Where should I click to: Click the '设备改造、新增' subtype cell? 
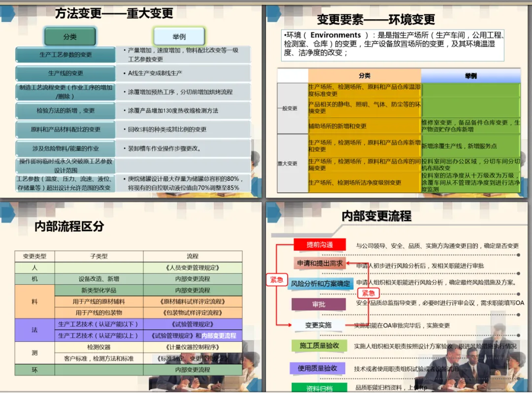click(99, 279)
